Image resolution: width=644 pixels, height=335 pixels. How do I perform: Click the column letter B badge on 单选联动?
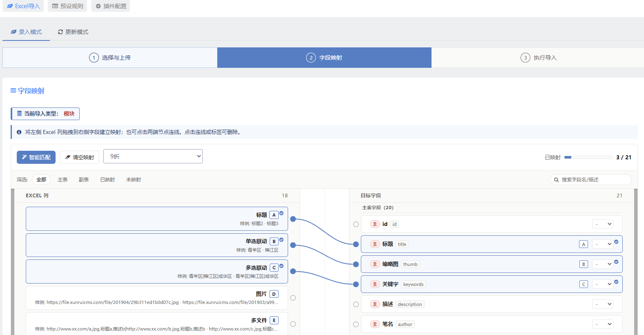click(274, 241)
